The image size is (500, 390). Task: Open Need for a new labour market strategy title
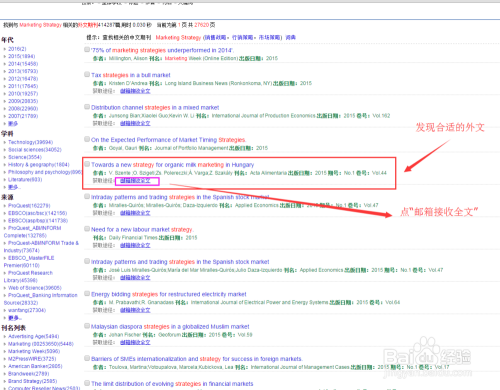(142, 230)
